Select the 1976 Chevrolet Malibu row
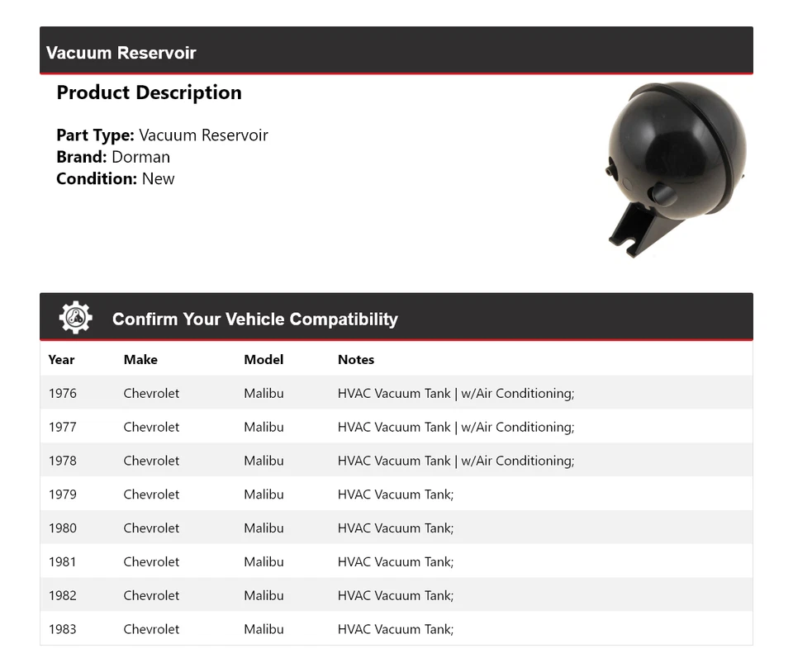 [396, 394]
